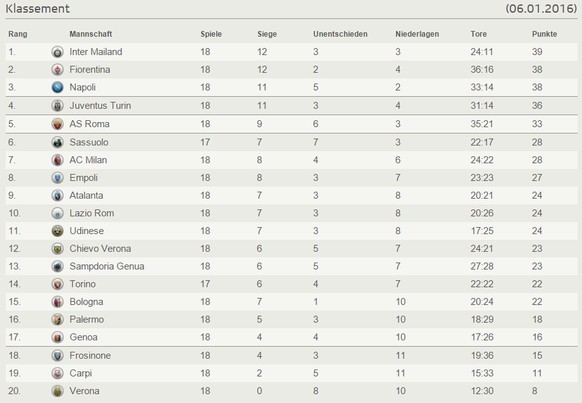Image resolution: width=582 pixels, height=403 pixels.
Task: Click the Palermo crest icon
Action: (x=58, y=320)
